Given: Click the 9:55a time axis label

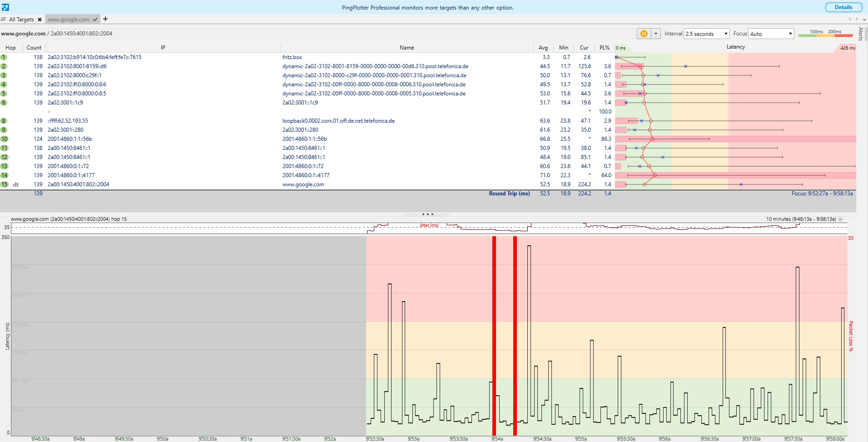Looking at the screenshot, I should [581, 439].
